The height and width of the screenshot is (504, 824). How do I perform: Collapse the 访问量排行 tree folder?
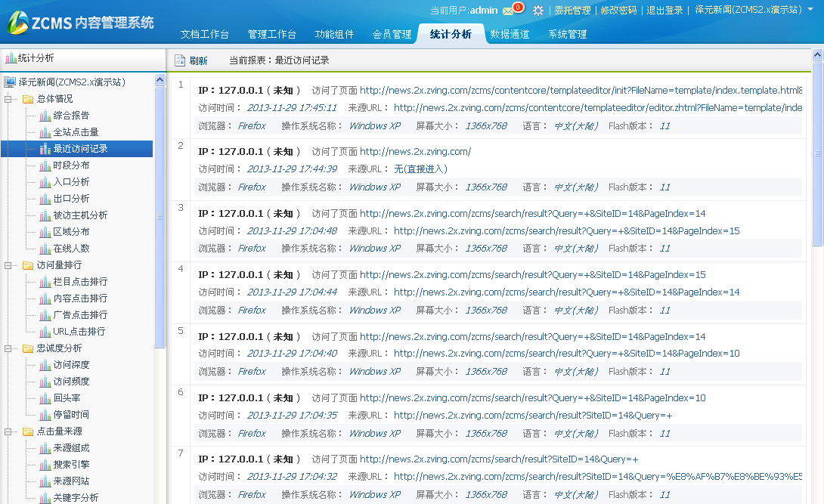(x=9, y=265)
